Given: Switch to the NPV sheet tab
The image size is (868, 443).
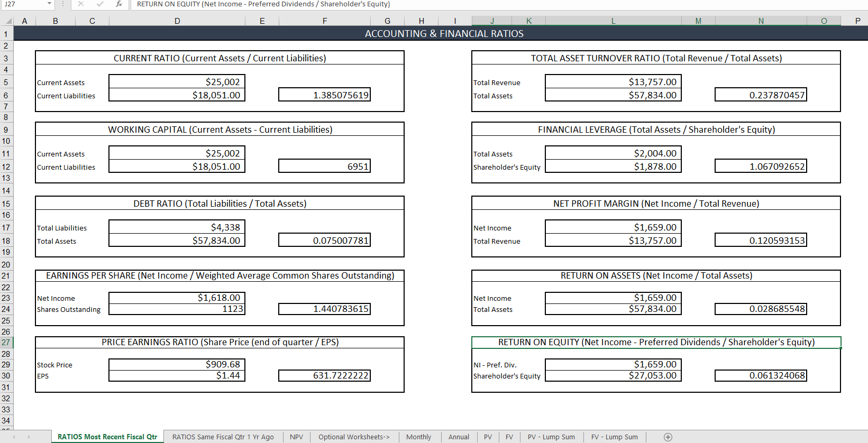Looking at the screenshot, I should tap(296, 437).
